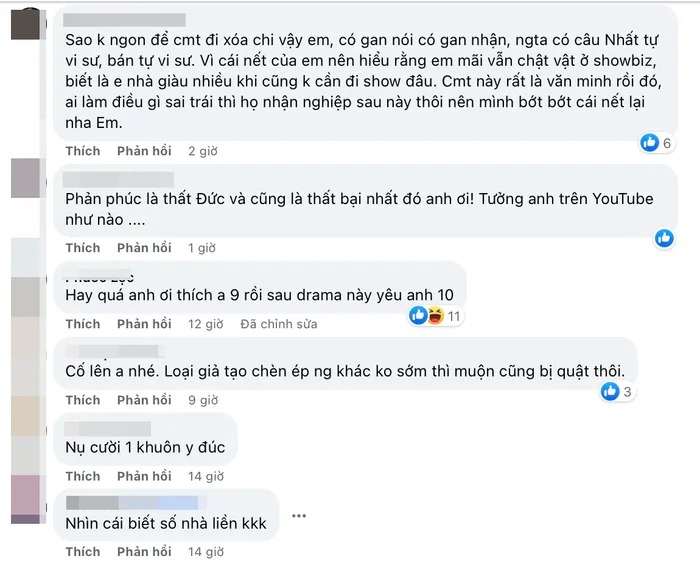Click like icon with 3 reactions

[610, 392]
